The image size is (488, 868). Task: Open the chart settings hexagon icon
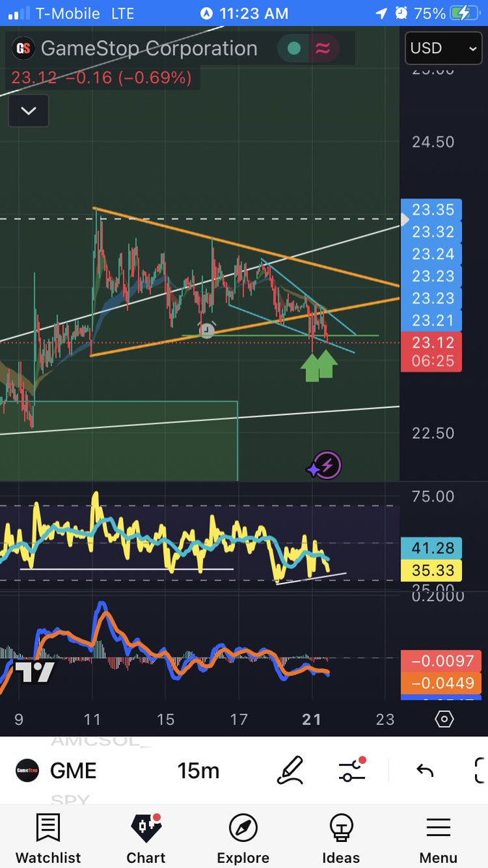(x=444, y=719)
